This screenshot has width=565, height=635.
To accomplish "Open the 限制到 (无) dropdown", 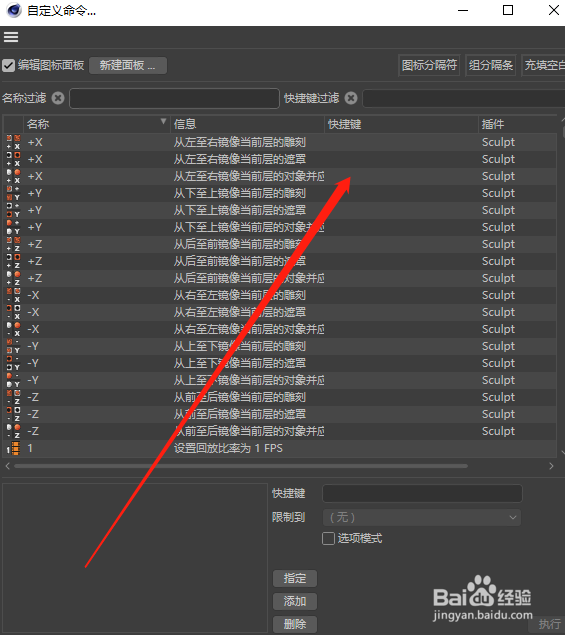I will click(x=422, y=518).
